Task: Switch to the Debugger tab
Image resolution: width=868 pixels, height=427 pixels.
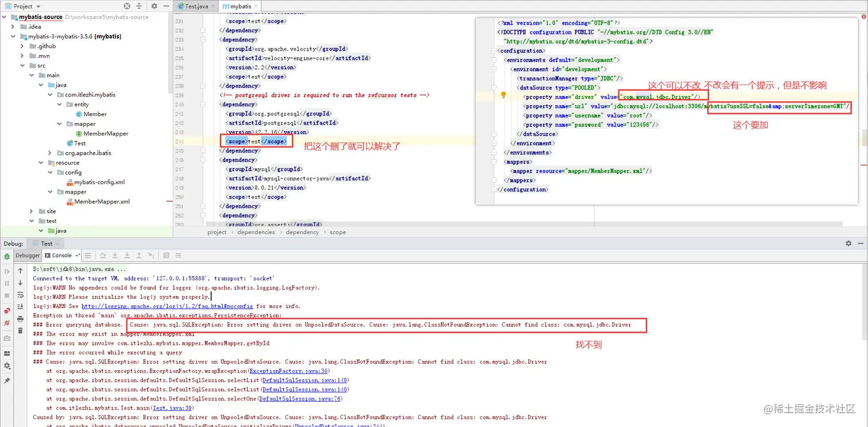Action: tap(28, 255)
